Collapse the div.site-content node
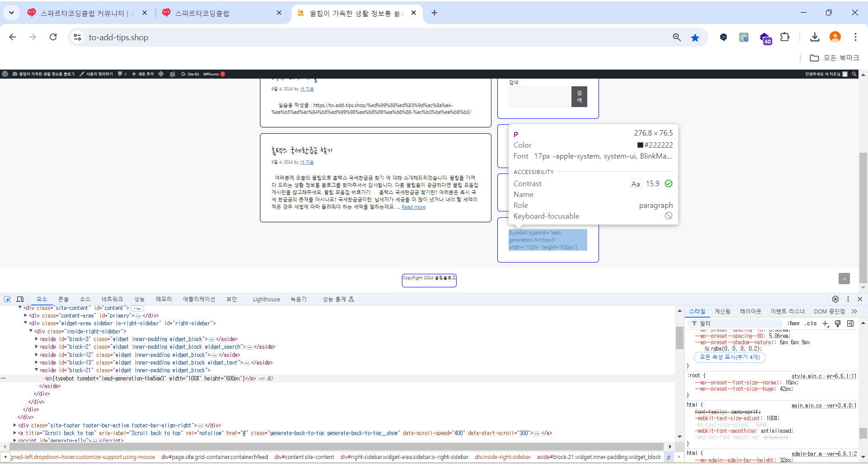 [20, 308]
